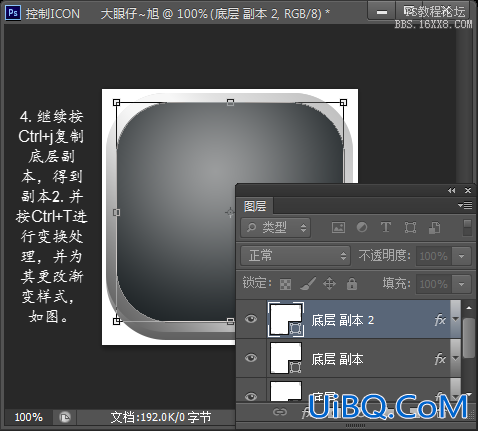Open the 类型 filter type dropdown

(x=276, y=228)
